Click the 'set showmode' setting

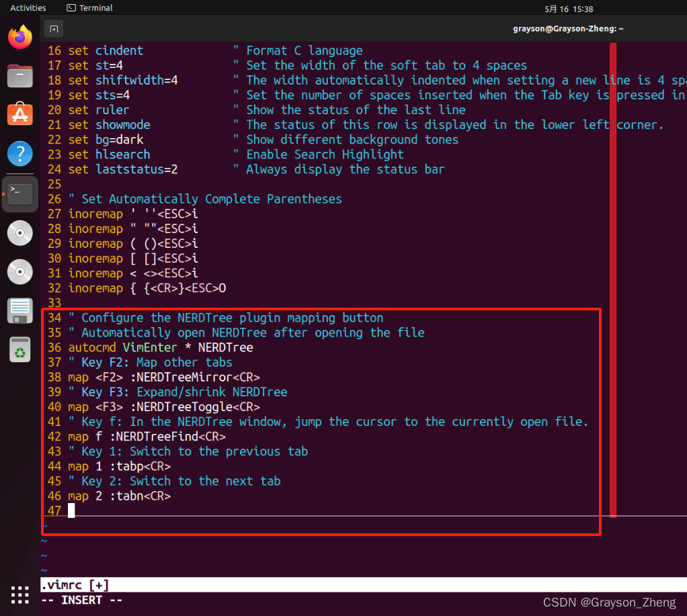tap(109, 125)
